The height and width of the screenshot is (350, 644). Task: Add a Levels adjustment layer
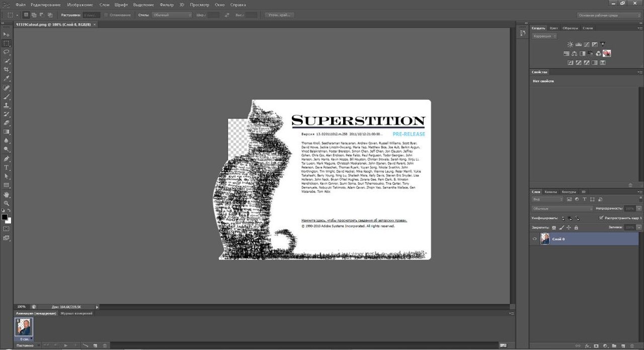[x=578, y=44]
